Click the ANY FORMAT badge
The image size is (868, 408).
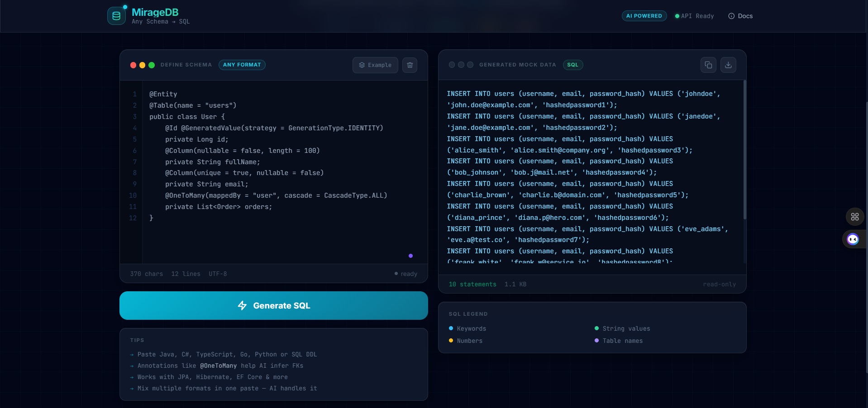242,65
